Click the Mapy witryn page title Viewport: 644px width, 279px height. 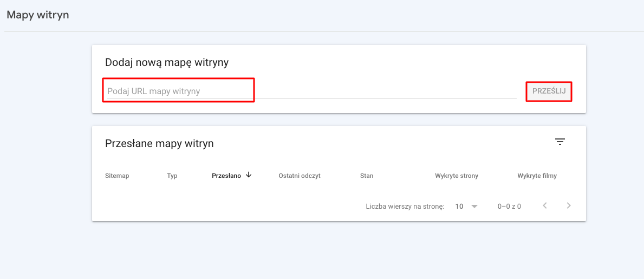click(x=38, y=15)
